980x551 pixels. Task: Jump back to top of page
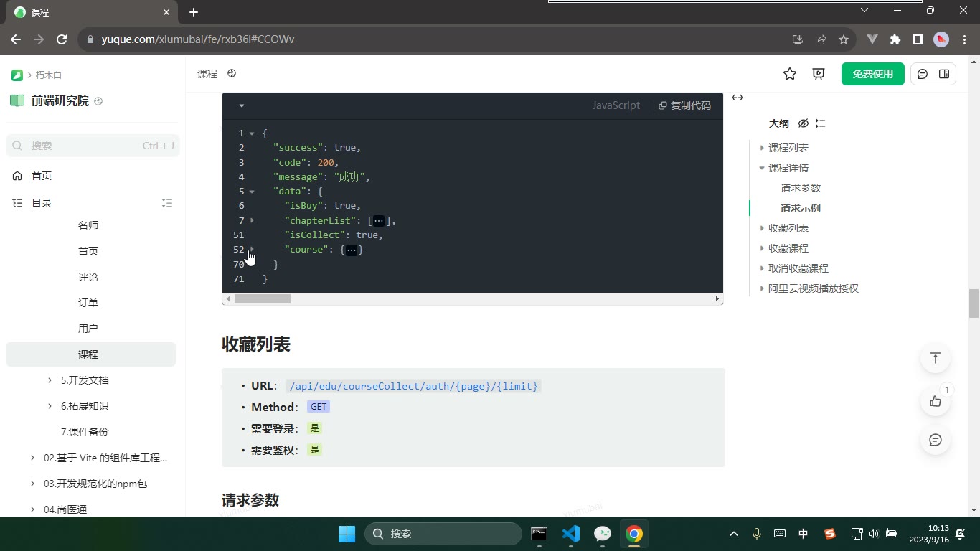936,358
